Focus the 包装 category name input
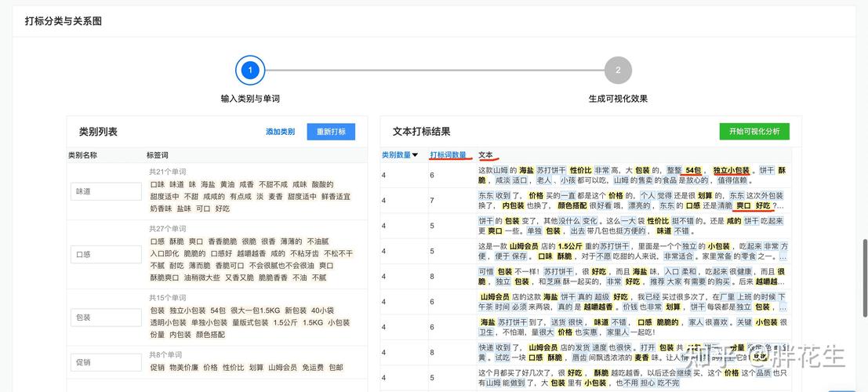Screen dimensions: 868x392 coord(107,318)
